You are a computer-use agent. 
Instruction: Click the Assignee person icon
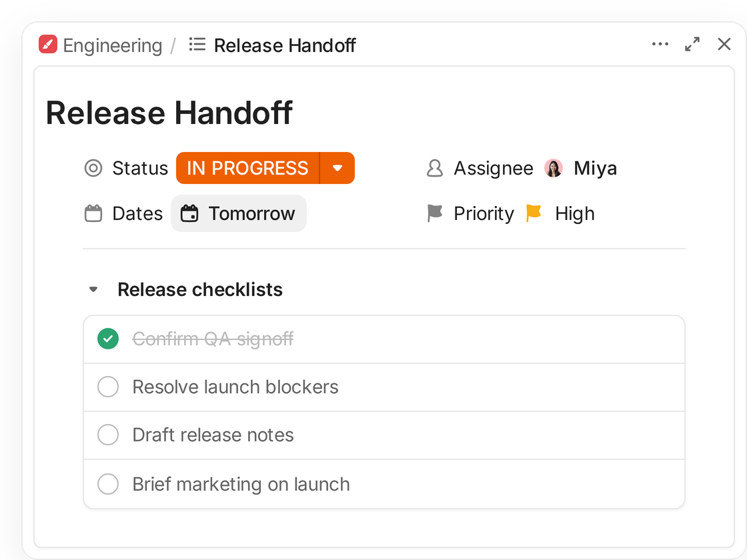[x=434, y=168]
